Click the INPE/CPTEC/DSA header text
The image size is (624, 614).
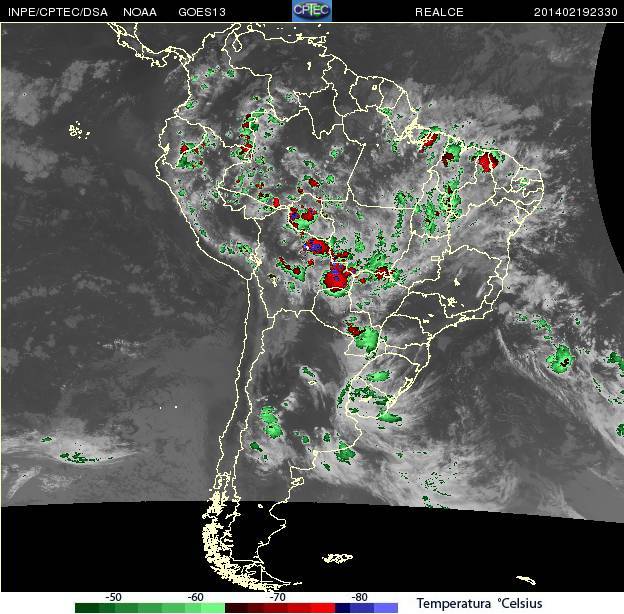(58, 12)
